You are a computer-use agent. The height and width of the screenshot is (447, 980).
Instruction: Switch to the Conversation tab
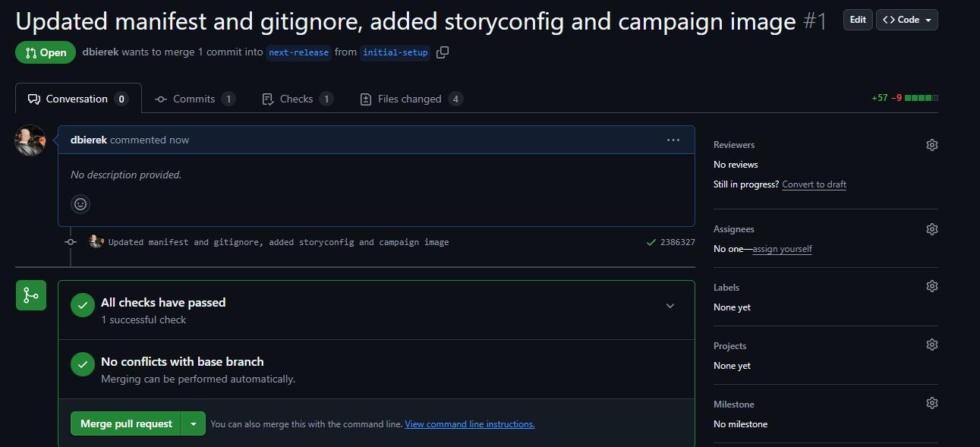click(78, 99)
